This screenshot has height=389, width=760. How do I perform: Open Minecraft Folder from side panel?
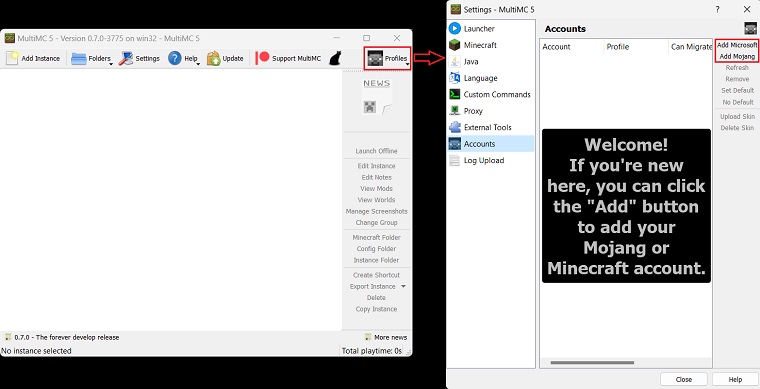point(376,237)
